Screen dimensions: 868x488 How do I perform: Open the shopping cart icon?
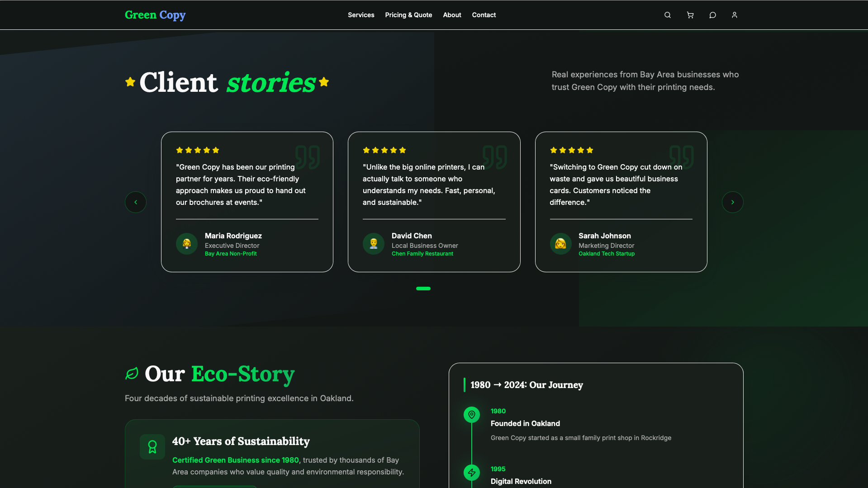click(690, 15)
